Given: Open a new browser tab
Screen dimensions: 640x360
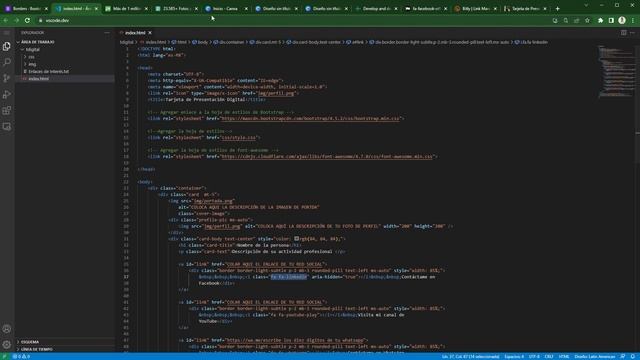Looking at the screenshot, I should [x=558, y=9].
